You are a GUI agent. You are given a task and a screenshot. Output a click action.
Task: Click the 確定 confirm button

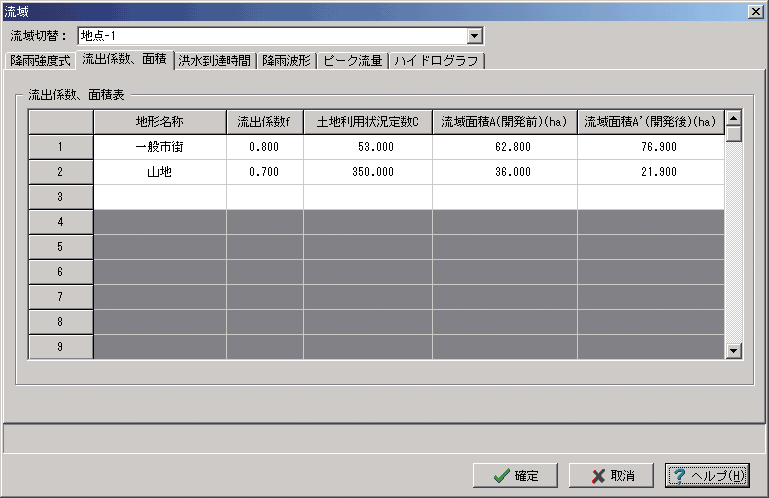(x=515, y=475)
